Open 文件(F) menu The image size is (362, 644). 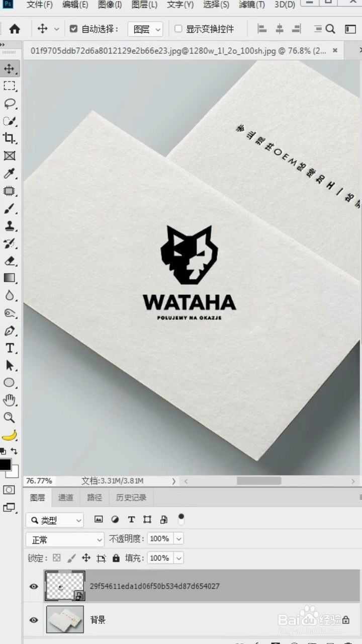coord(40,5)
